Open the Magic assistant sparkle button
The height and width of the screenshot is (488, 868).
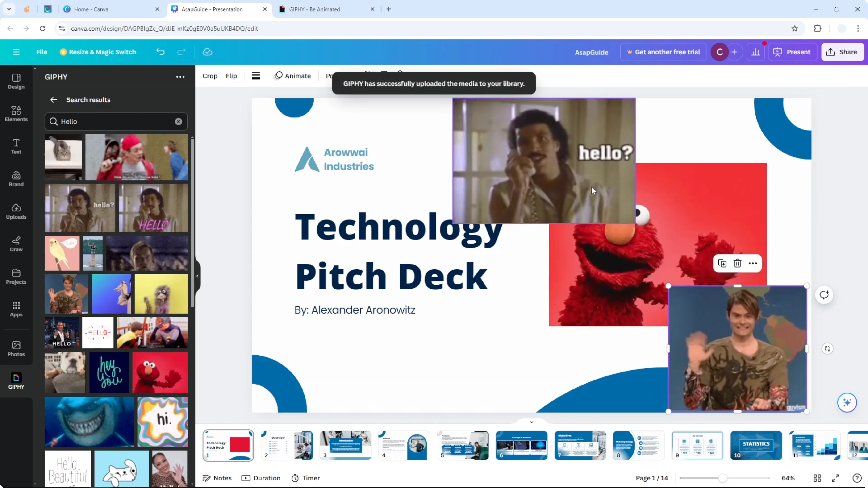click(x=847, y=402)
